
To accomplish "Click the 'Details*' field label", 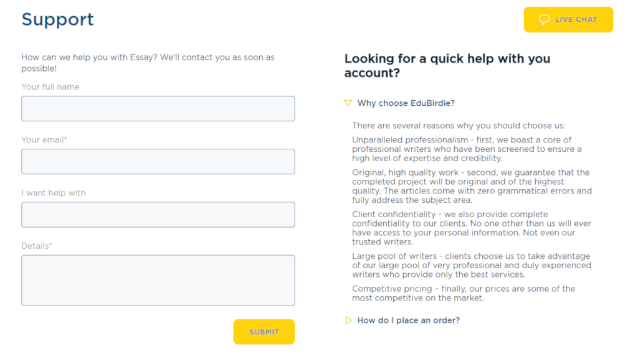I will [37, 246].
